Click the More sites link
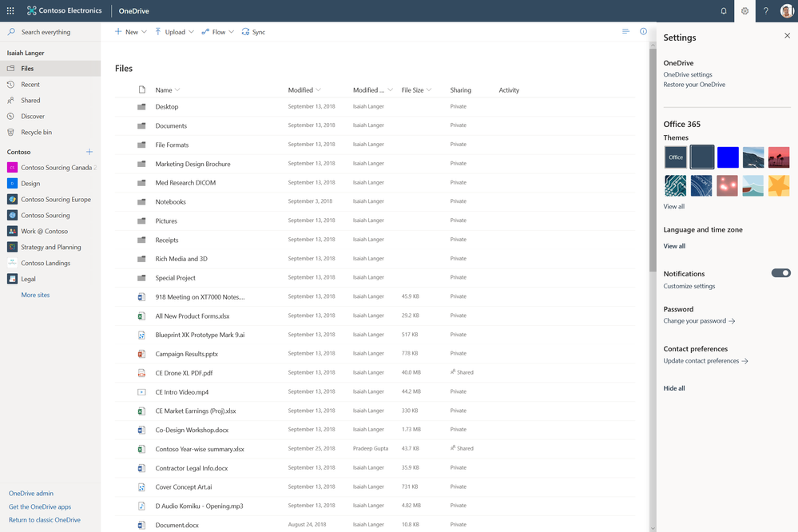The image size is (798, 532). pyautogui.click(x=35, y=295)
